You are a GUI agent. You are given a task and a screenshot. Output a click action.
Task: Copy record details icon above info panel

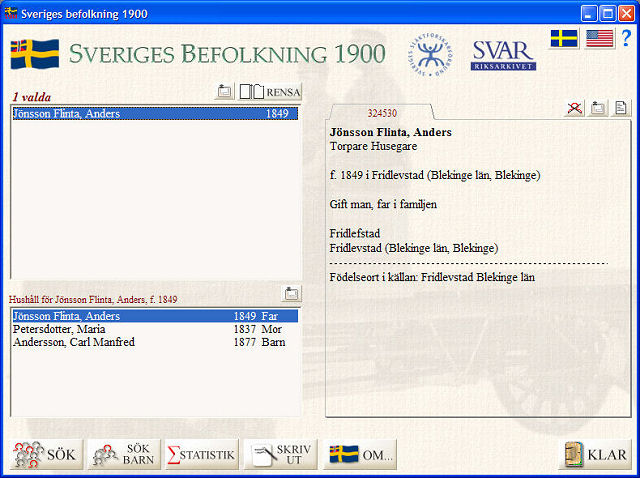[598, 108]
